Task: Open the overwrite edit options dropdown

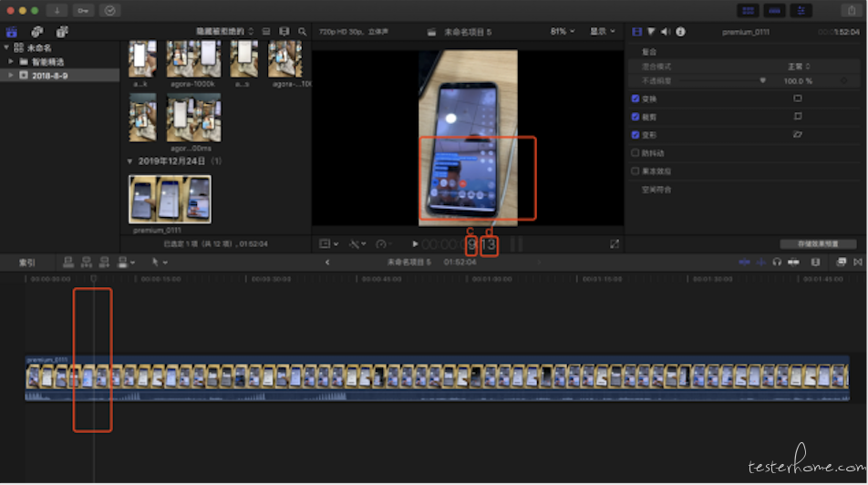Action: (126, 262)
